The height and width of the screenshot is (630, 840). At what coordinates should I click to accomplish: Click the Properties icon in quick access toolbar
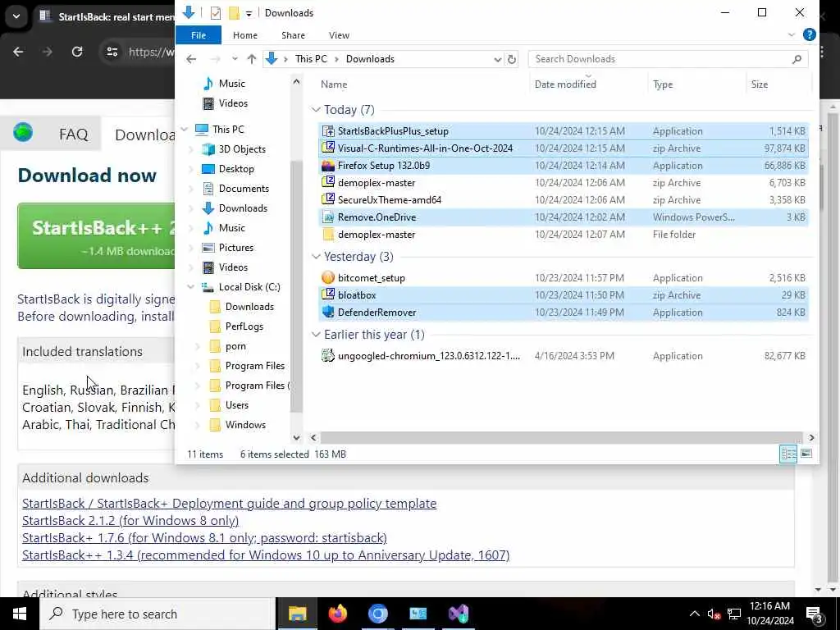tap(216, 13)
